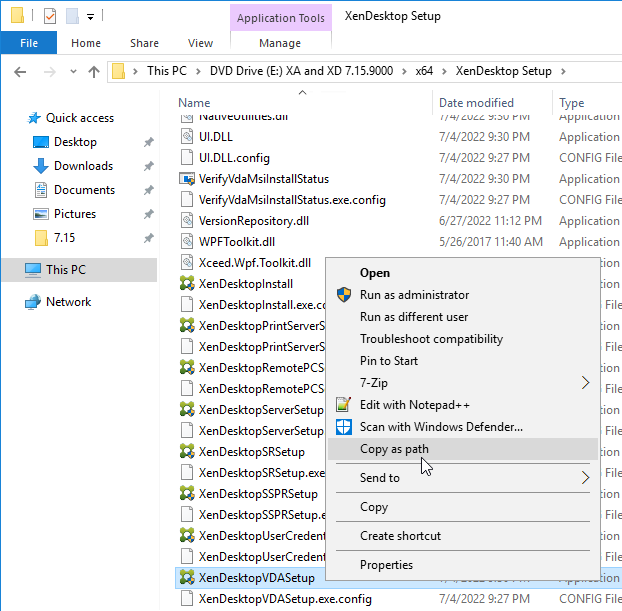The height and width of the screenshot is (611, 622).
Task: Open Downloads in Quick access
Action: [x=83, y=166]
